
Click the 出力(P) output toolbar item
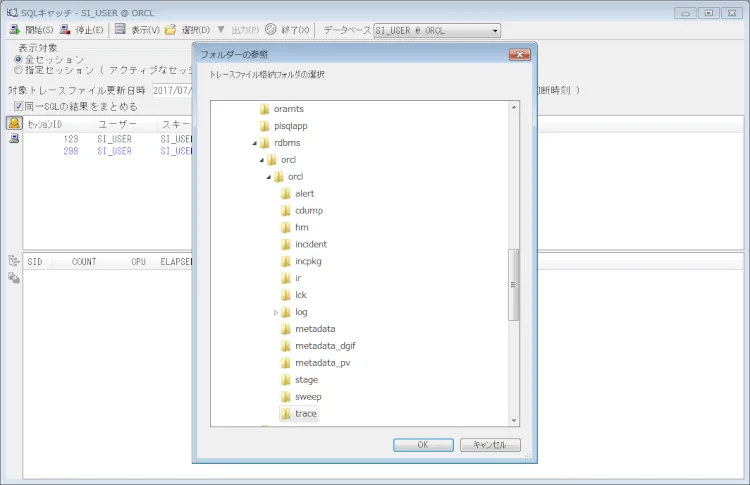(245, 30)
